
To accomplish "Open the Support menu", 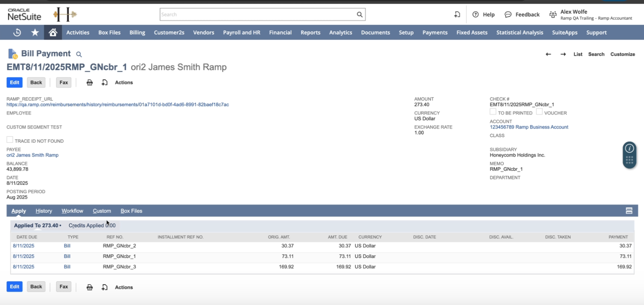I will [597, 32].
